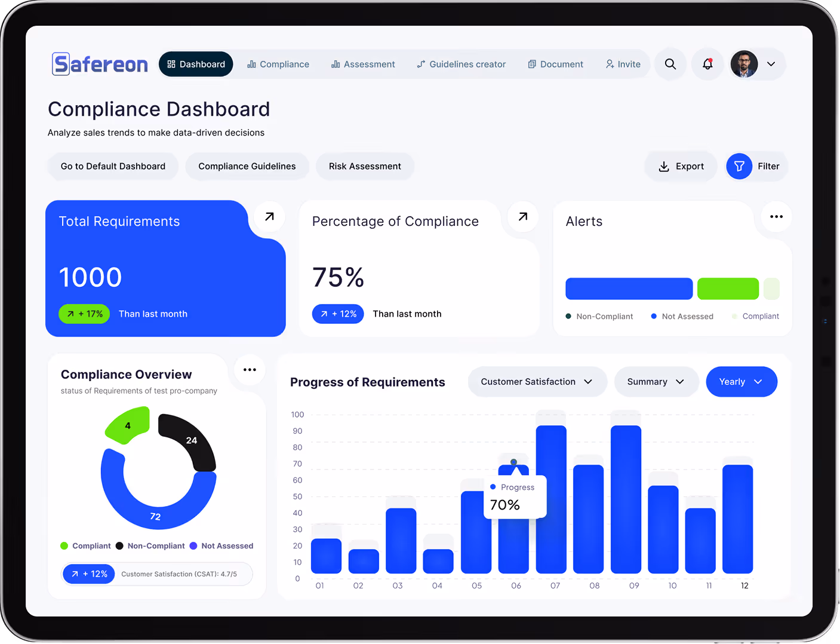Click the black donut segment labeled 24
The width and height of the screenshot is (840, 644).
(x=190, y=440)
